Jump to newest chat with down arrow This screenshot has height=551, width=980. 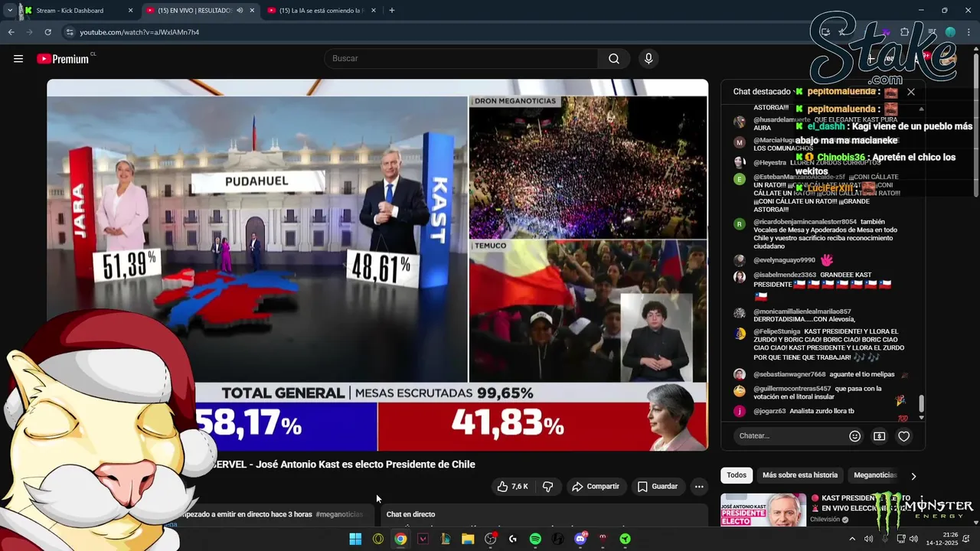pos(921,418)
